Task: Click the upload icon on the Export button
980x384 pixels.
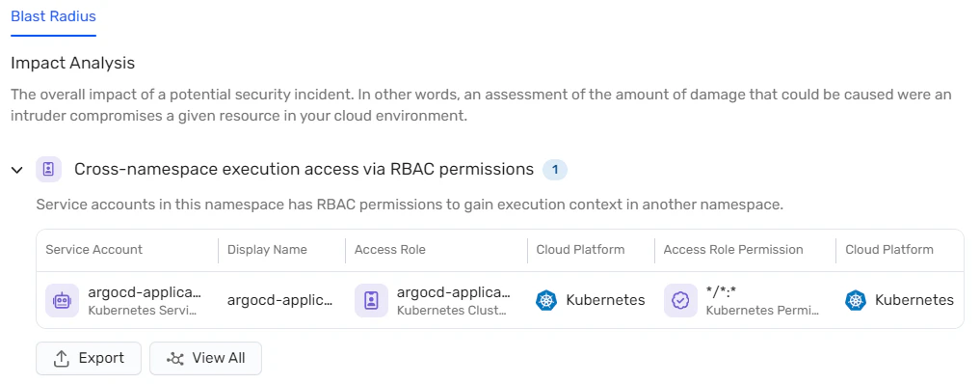Action: [x=62, y=358]
